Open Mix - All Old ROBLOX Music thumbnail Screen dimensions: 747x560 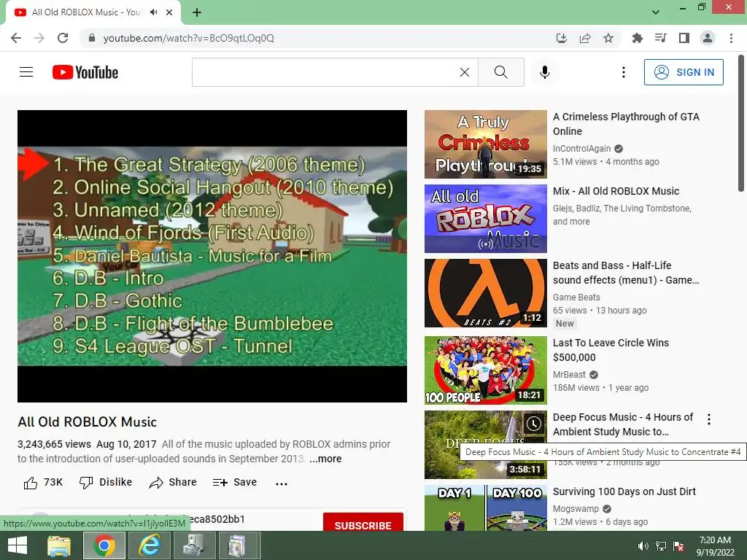click(x=485, y=219)
